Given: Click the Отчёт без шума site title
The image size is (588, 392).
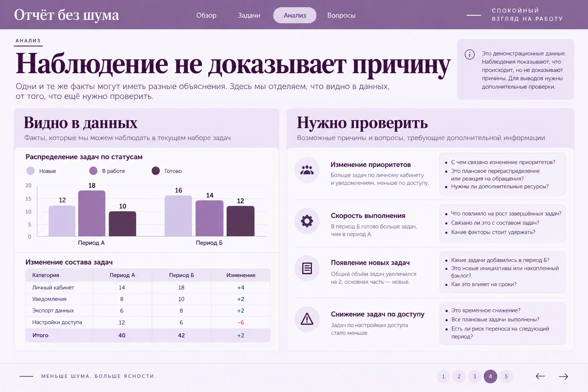Looking at the screenshot, I should [67, 15].
